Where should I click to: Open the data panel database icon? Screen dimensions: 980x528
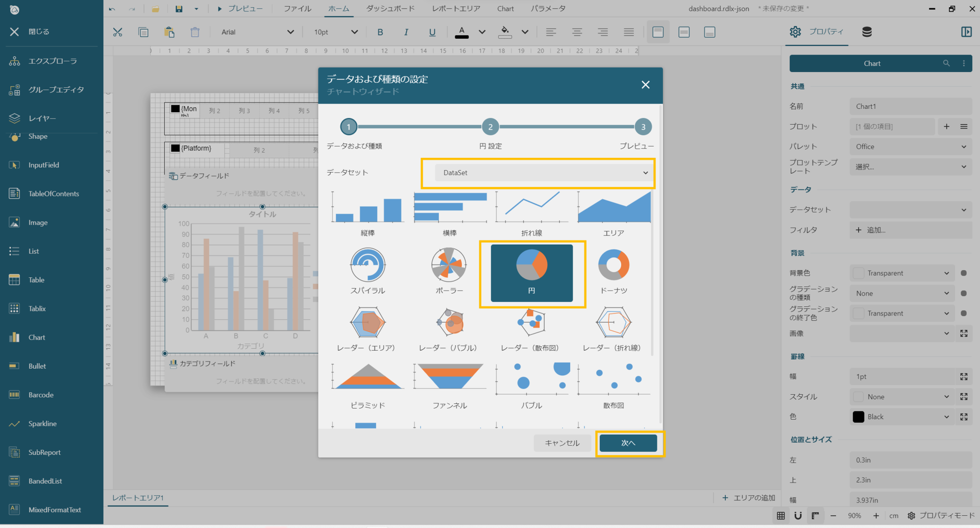point(867,32)
